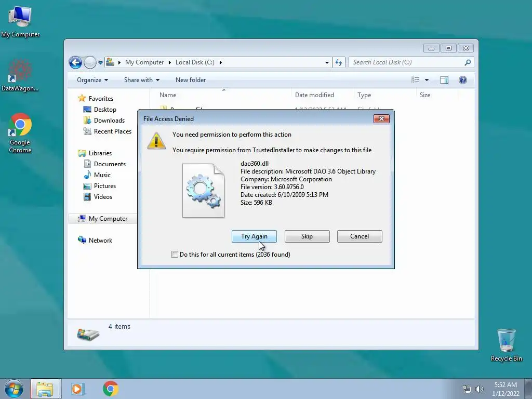Refresh the Local Disk (C:) folder view
Viewport: 532px width, 399px height.
339,62
